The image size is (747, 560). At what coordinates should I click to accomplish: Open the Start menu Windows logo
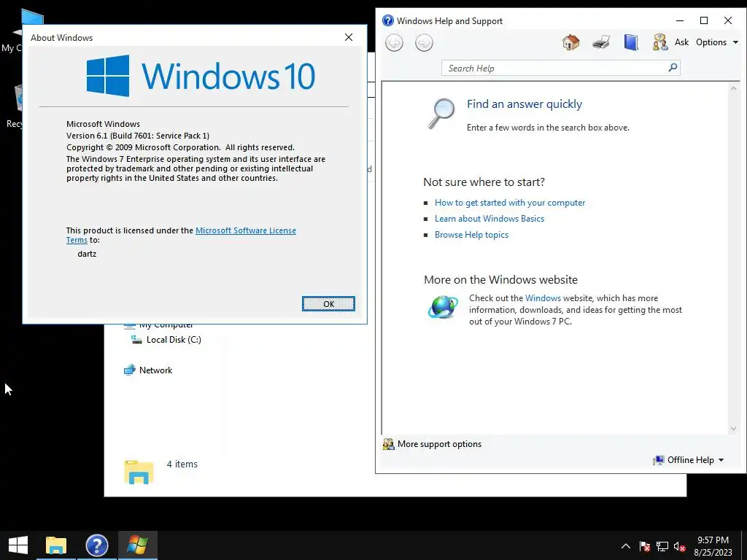(18, 545)
